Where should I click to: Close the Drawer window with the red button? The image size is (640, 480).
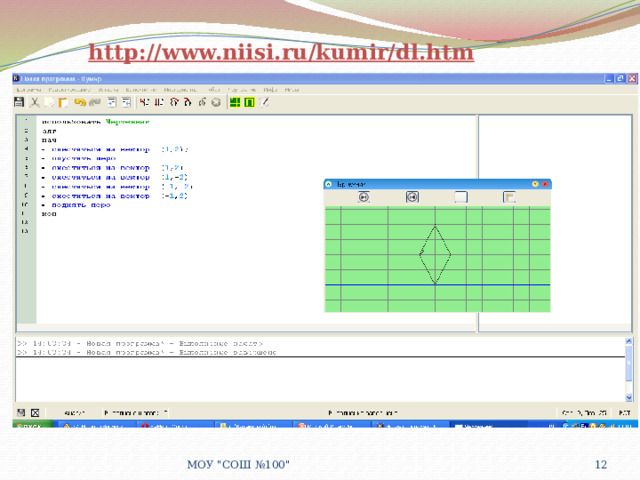point(545,184)
